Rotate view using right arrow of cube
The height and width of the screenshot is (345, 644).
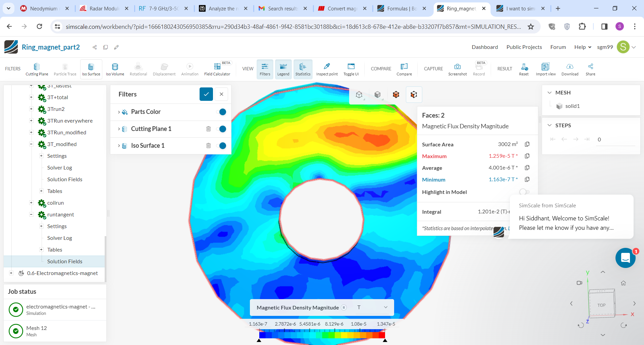click(x=634, y=303)
